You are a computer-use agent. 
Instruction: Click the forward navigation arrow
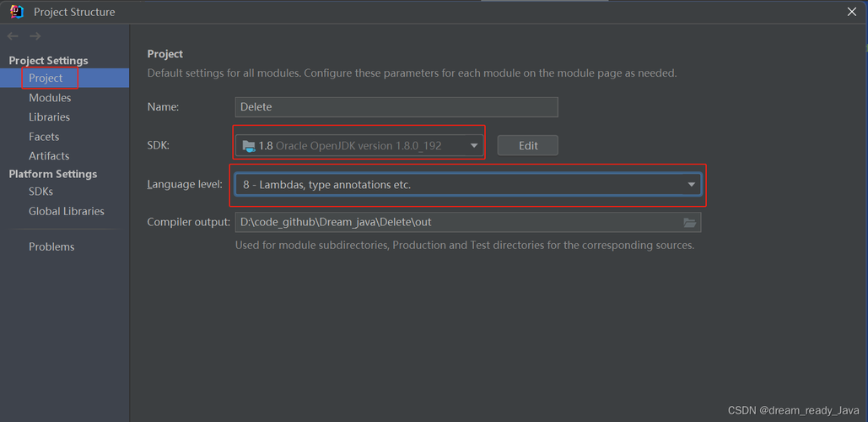[35, 36]
